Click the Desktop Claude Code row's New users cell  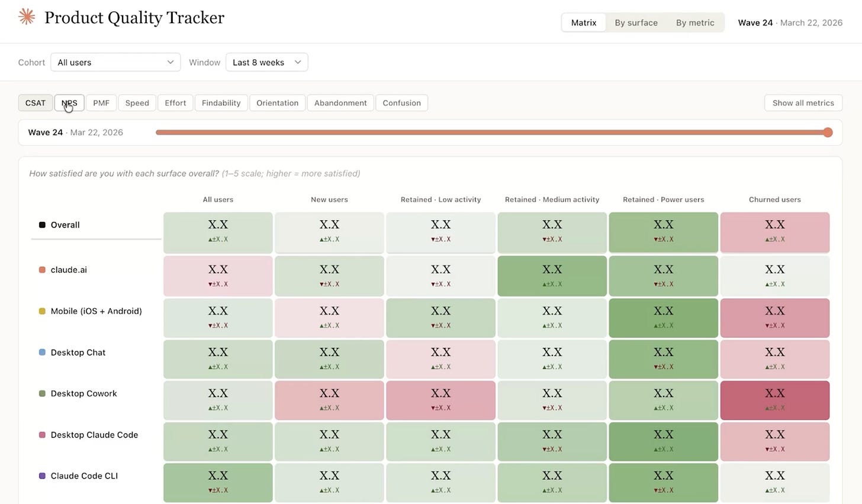(x=329, y=441)
